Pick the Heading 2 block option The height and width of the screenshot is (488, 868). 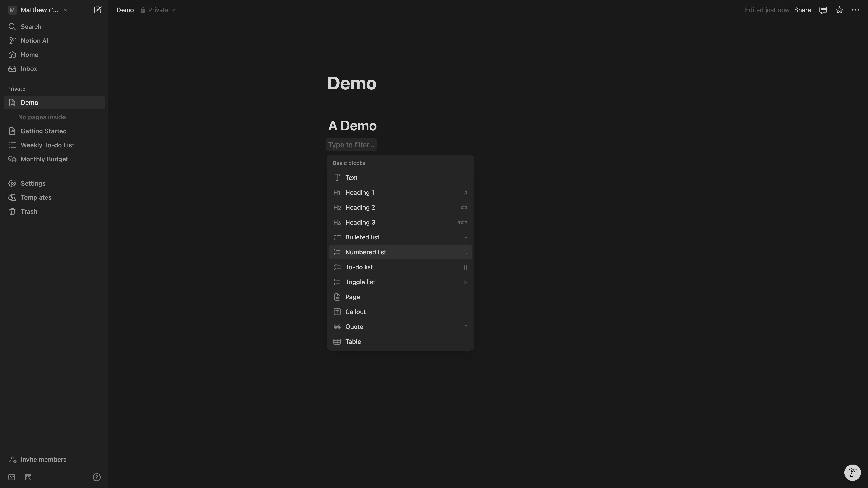coord(400,207)
